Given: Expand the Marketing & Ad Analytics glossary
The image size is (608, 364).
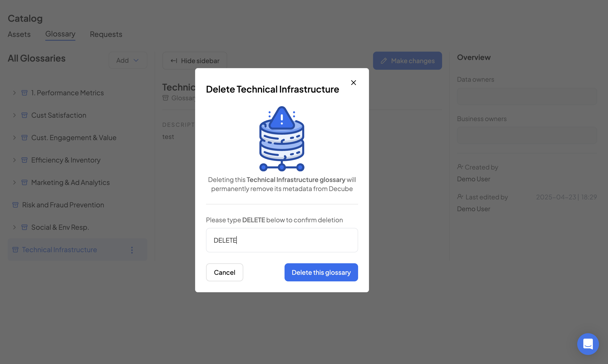Looking at the screenshot, I should [x=14, y=182].
